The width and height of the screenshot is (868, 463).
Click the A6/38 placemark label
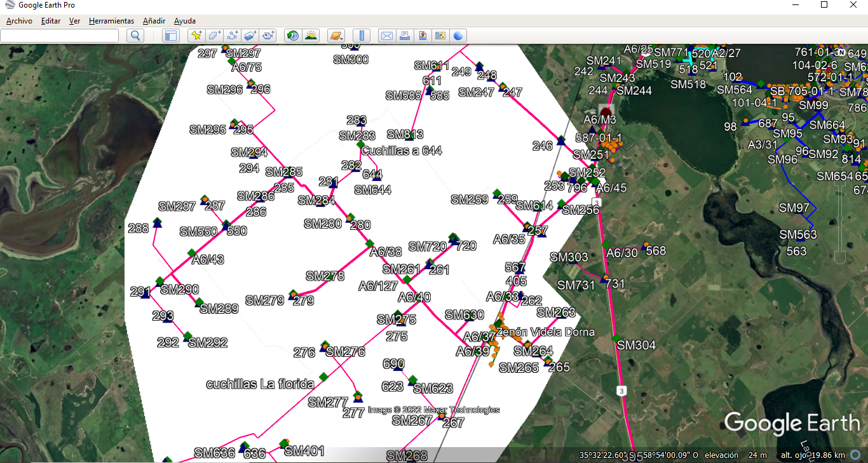(x=386, y=252)
